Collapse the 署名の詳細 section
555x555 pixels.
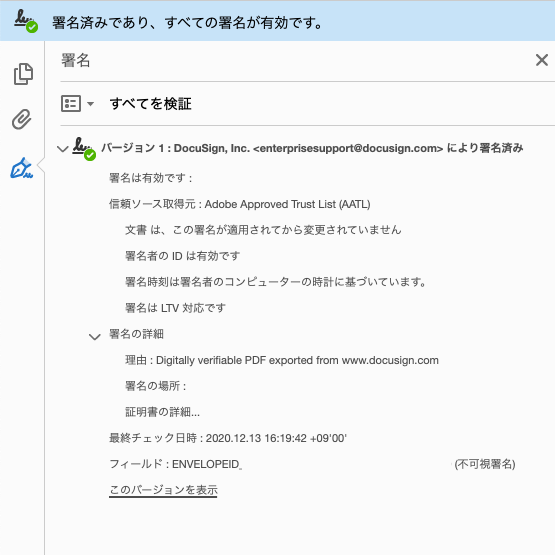pyautogui.click(x=95, y=337)
